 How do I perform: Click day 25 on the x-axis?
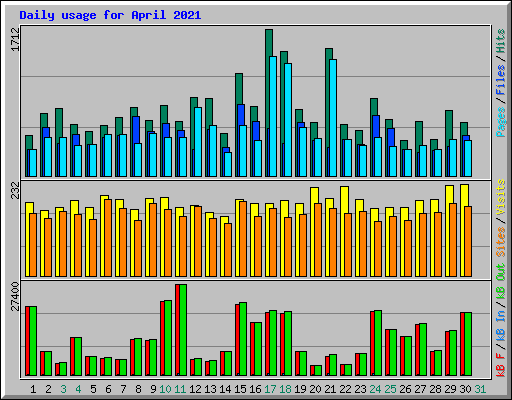click(390, 389)
